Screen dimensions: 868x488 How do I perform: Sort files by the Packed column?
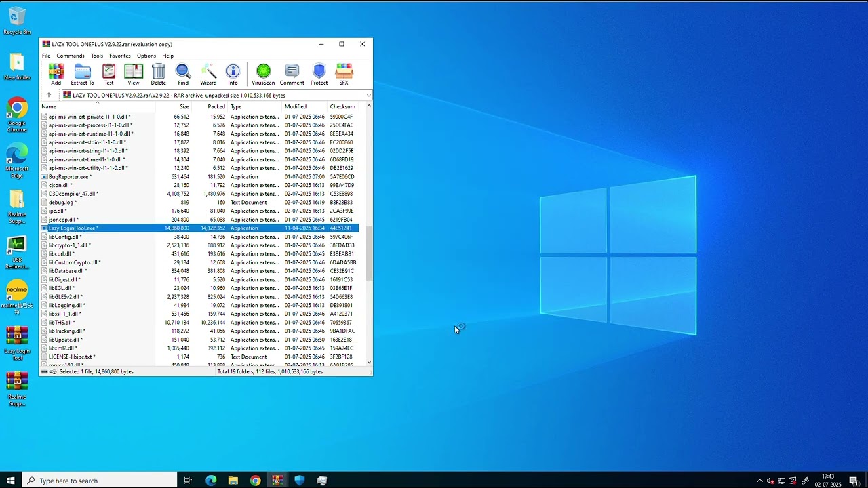pyautogui.click(x=210, y=106)
